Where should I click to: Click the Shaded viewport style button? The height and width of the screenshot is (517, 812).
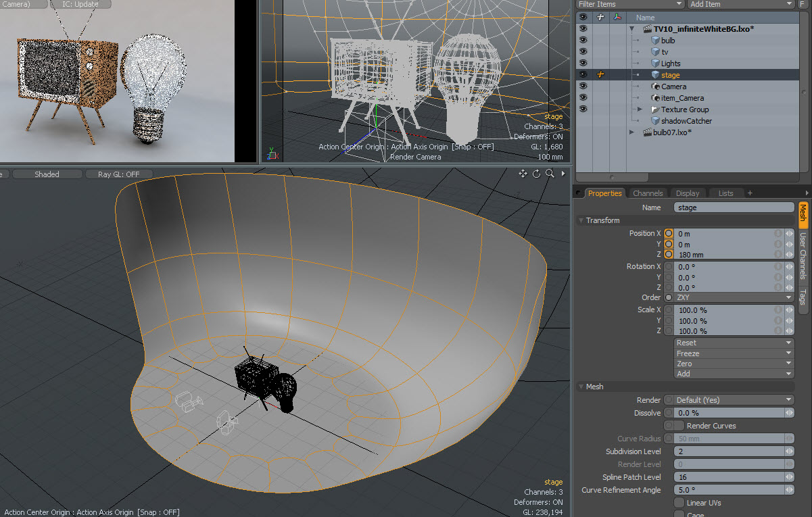tap(47, 174)
